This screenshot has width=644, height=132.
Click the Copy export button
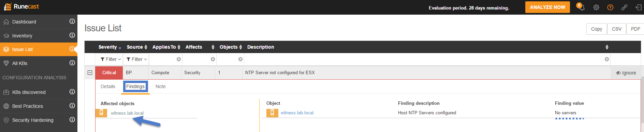[x=597, y=29]
